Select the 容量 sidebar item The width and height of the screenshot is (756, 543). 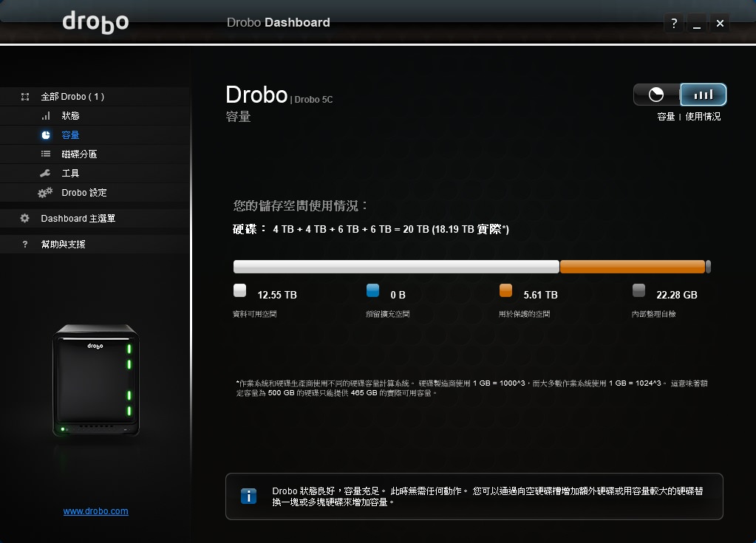(x=95, y=135)
